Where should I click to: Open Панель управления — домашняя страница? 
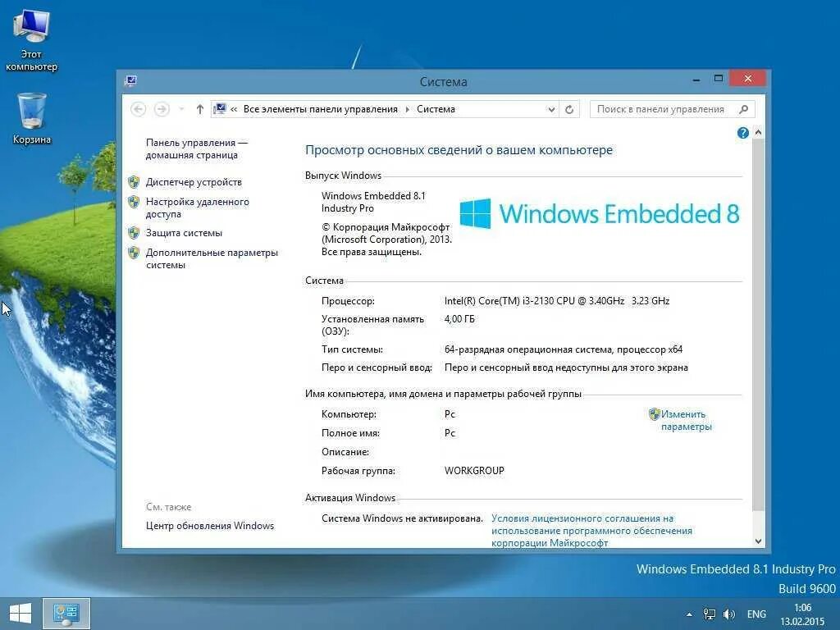(x=196, y=149)
